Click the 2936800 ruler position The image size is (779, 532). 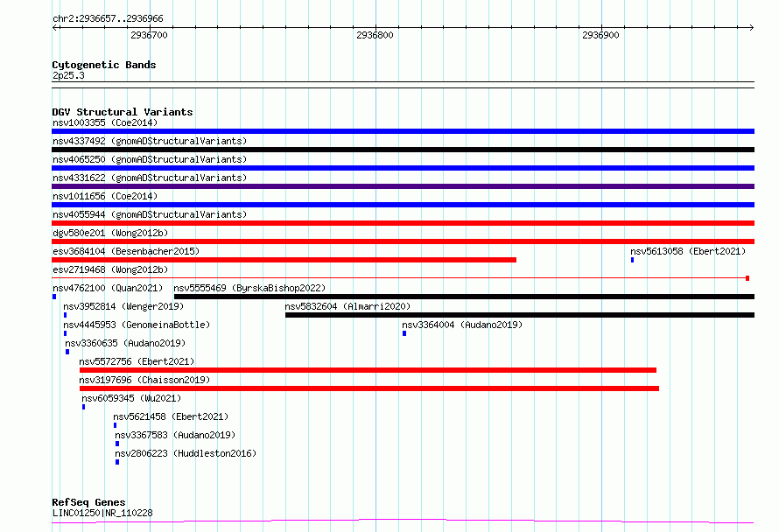(x=375, y=35)
